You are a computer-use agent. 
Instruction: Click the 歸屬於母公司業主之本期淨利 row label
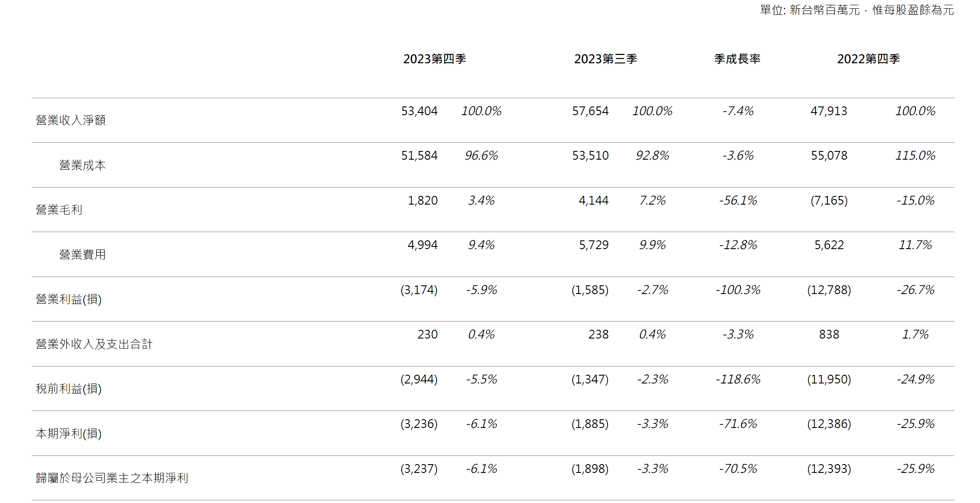tap(112, 478)
